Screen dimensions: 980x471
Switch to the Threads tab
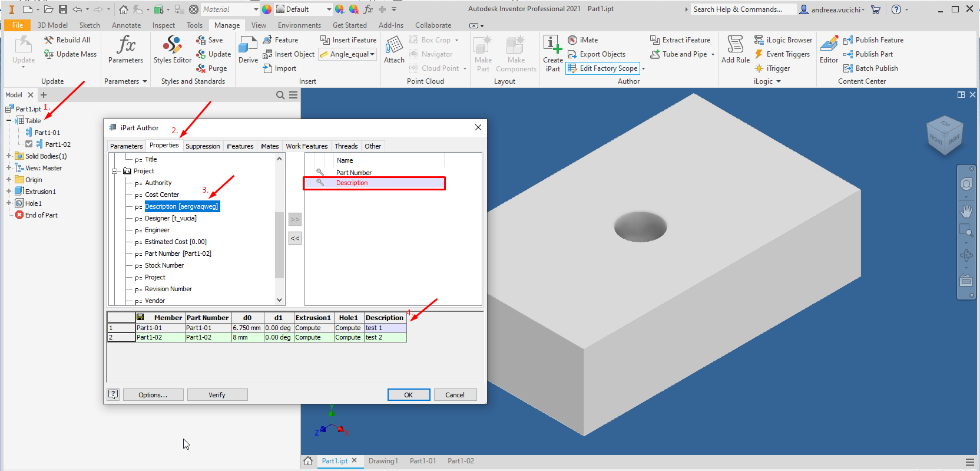coord(346,146)
